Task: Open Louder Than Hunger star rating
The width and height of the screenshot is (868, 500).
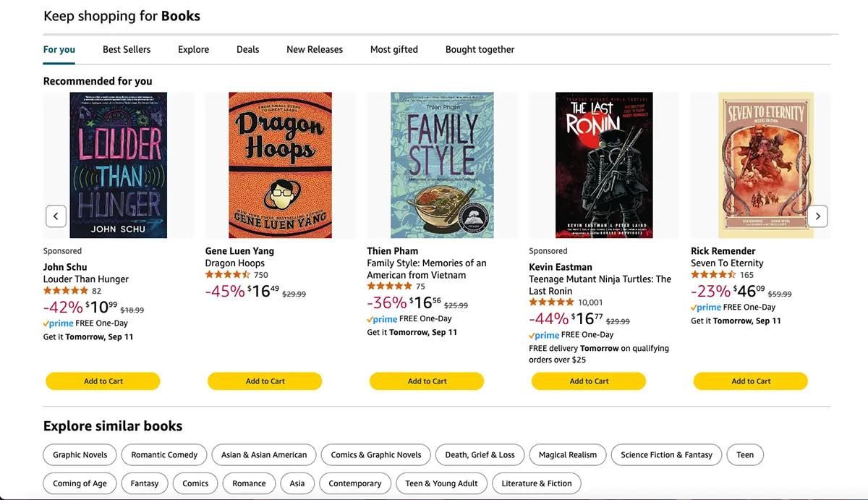Action: [66, 291]
